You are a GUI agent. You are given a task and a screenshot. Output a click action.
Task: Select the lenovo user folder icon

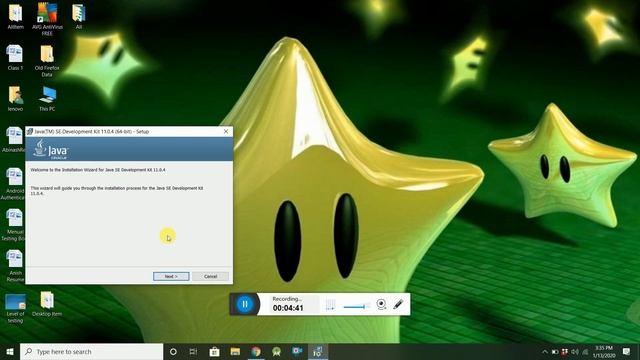pyautogui.click(x=16, y=99)
